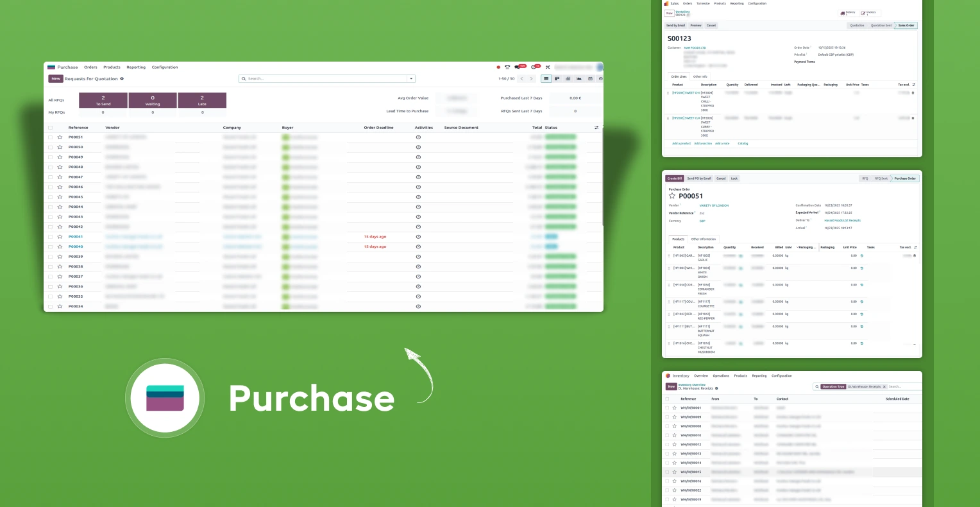Image resolution: width=980 pixels, height=507 pixels.
Task: Switch to kanban view in Purchase
Action: click(x=557, y=79)
